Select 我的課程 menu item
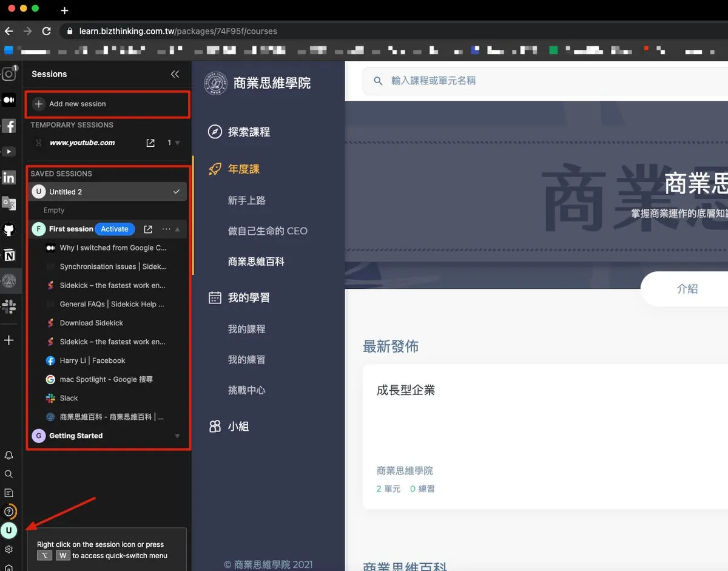The height and width of the screenshot is (571, 728). click(246, 329)
